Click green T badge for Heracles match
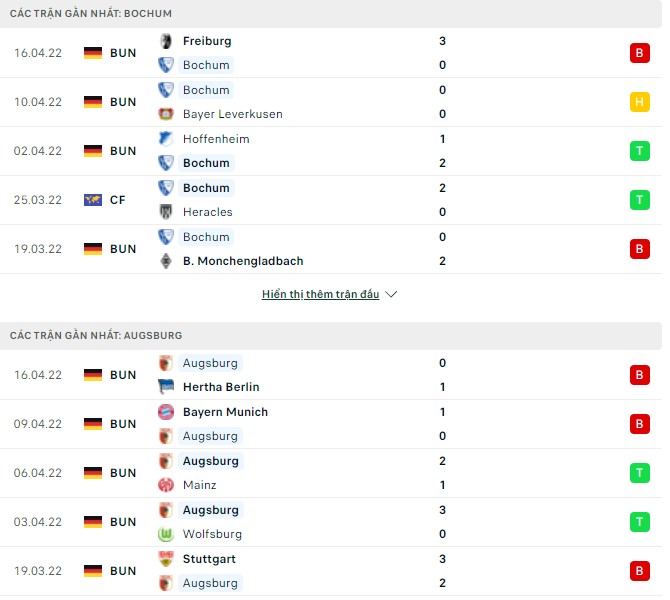The image size is (670, 600). pyautogui.click(x=639, y=200)
